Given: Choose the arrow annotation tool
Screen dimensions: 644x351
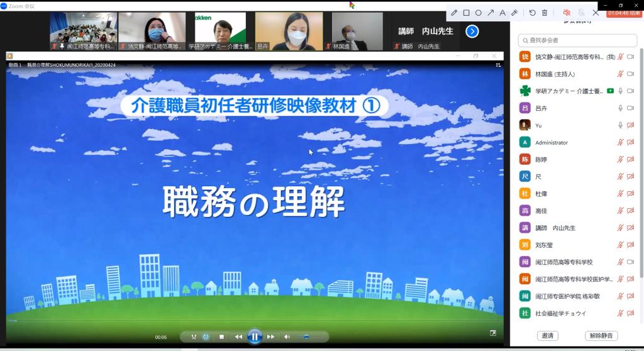Looking at the screenshot, I should pyautogui.click(x=491, y=13).
